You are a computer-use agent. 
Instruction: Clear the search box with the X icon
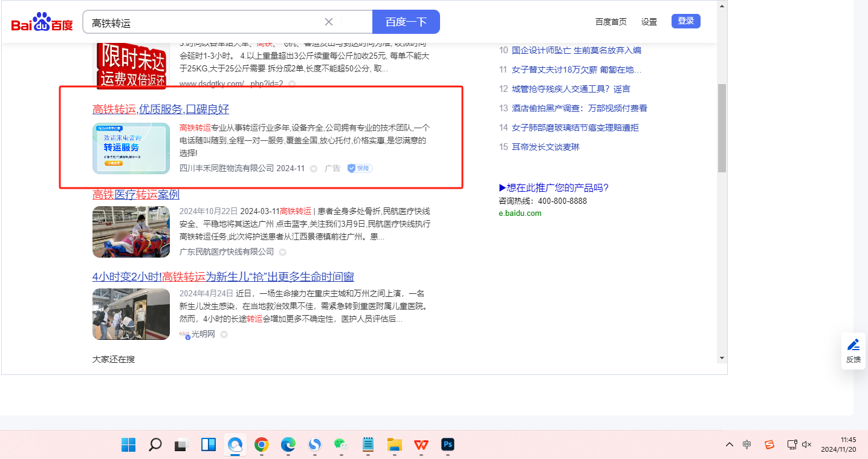[329, 22]
